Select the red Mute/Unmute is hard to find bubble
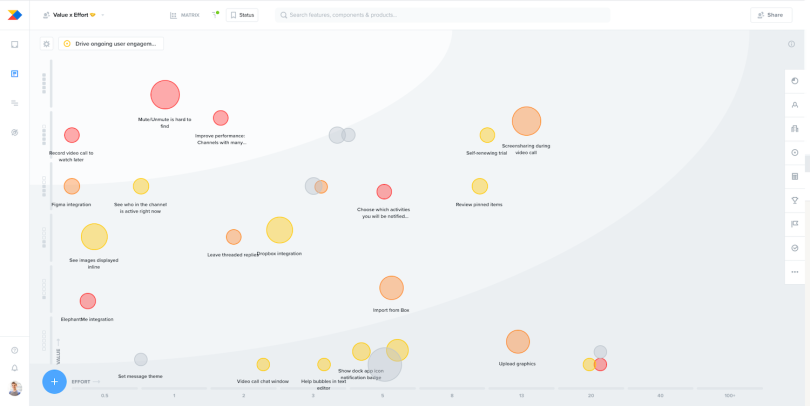Image resolution: width=810 pixels, height=406 pixels. click(165, 95)
